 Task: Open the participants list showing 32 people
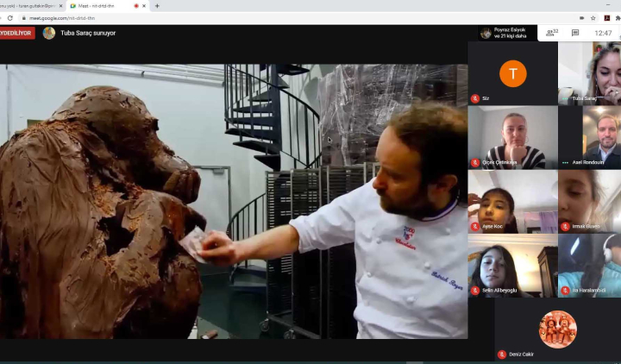click(552, 33)
